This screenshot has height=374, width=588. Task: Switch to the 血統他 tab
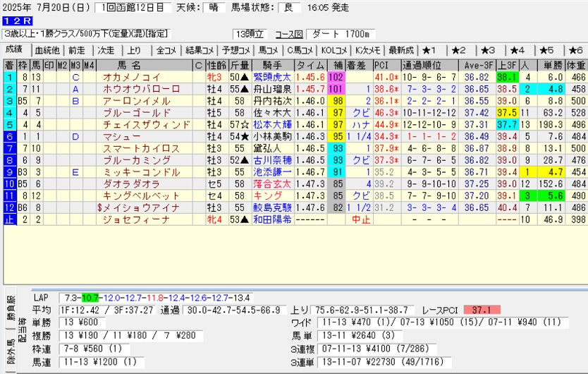click(x=47, y=50)
